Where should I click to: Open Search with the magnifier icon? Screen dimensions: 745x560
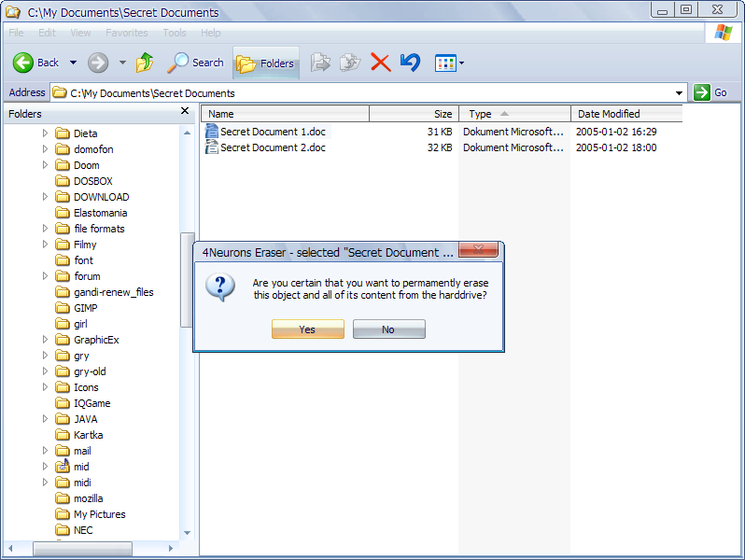[x=177, y=63]
